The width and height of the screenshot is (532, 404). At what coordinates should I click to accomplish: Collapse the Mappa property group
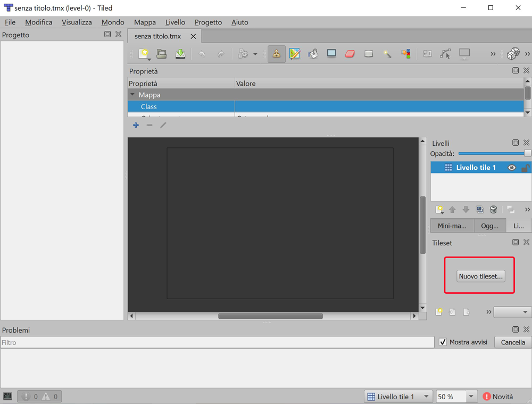pos(132,95)
